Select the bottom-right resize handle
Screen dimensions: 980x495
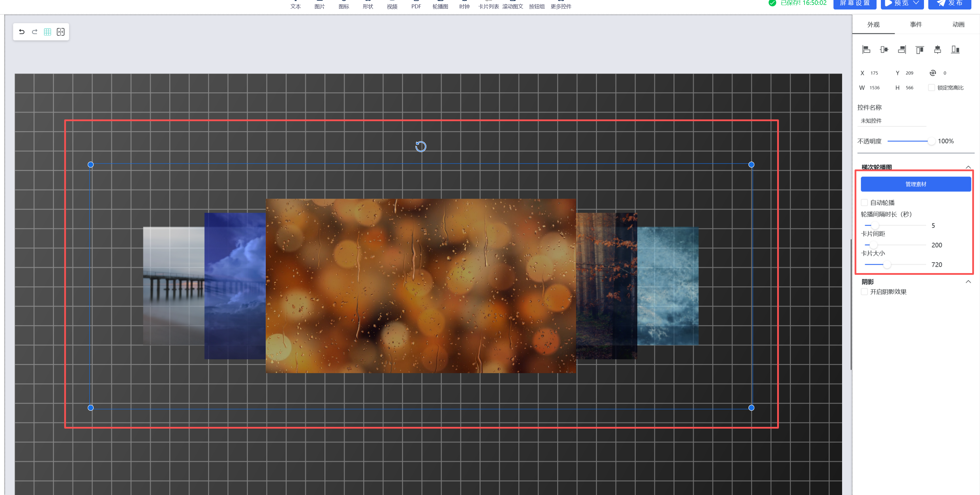click(751, 408)
